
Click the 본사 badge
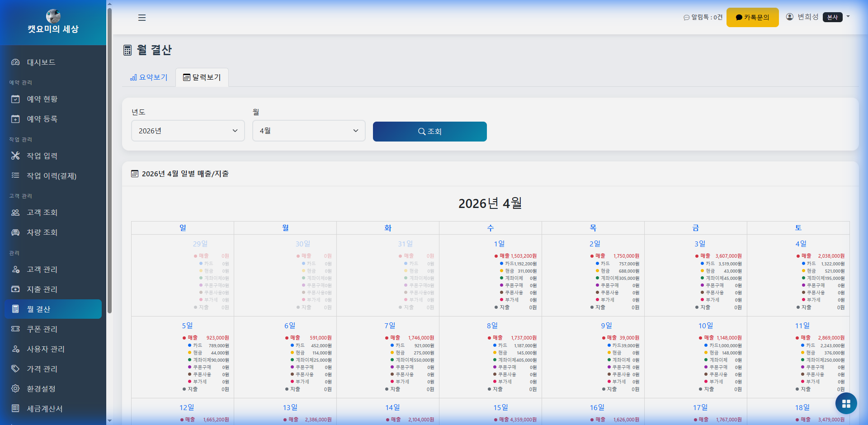pyautogui.click(x=833, y=17)
